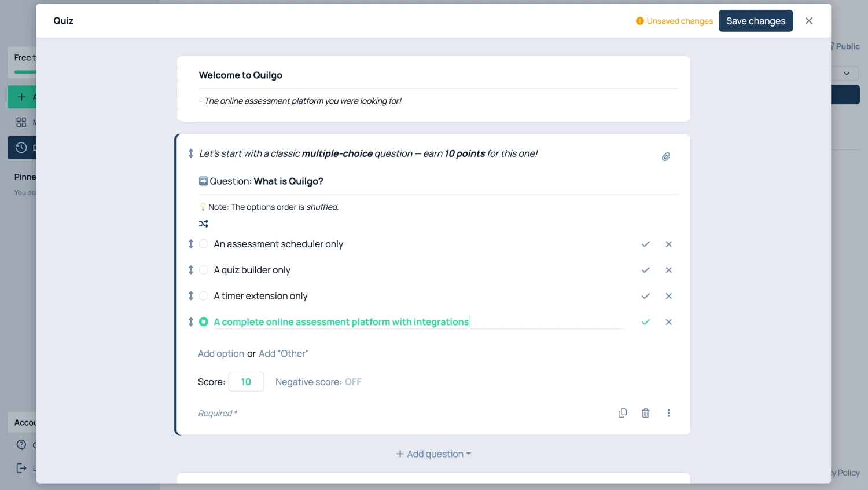The image size is (868, 490).
Task: Edit the Score input field
Action: [246, 382]
